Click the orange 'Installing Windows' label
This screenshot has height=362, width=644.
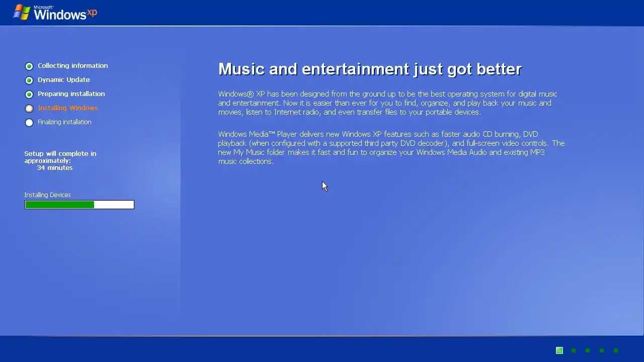[x=68, y=108]
